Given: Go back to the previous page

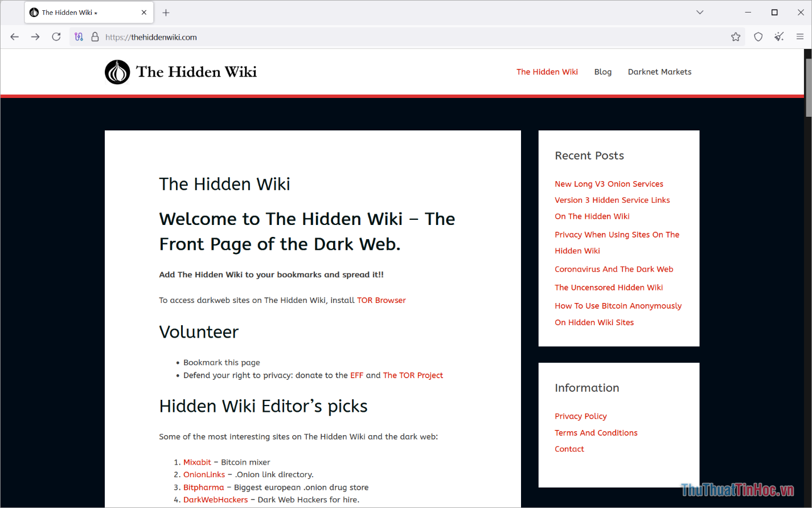Looking at the screenshot, I should (15, 37).
